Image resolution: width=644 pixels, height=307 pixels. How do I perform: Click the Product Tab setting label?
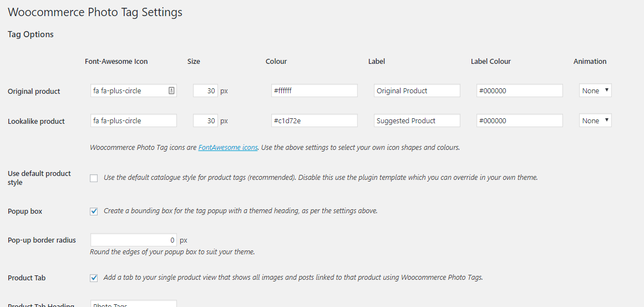(x=27, y=278)
